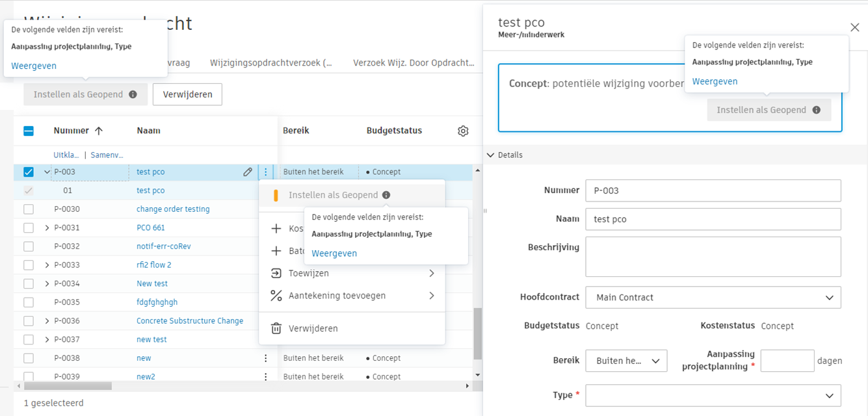Open table column settings gear icon
The width and height of the screenshot is (868, 416).
pos(463,131)
